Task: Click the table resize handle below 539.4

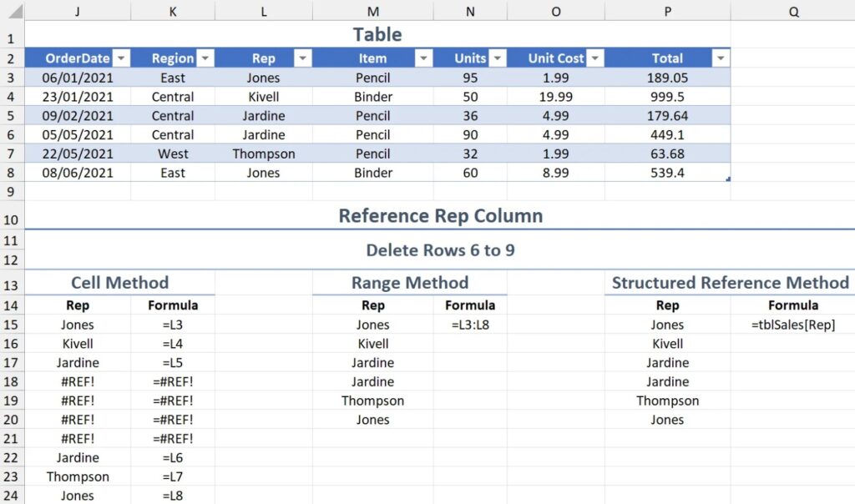Action: (728, 179)
